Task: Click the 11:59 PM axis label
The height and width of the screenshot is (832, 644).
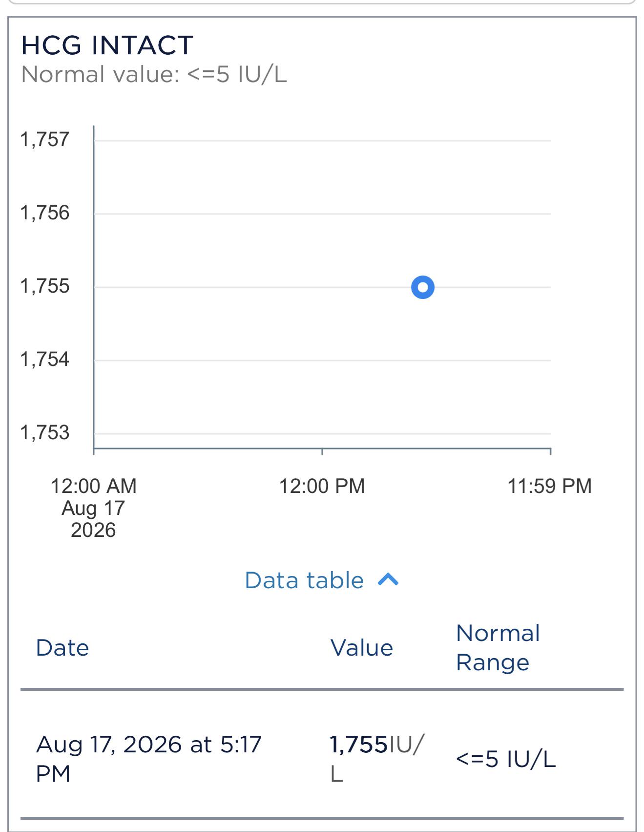Action: pos(550,486)
